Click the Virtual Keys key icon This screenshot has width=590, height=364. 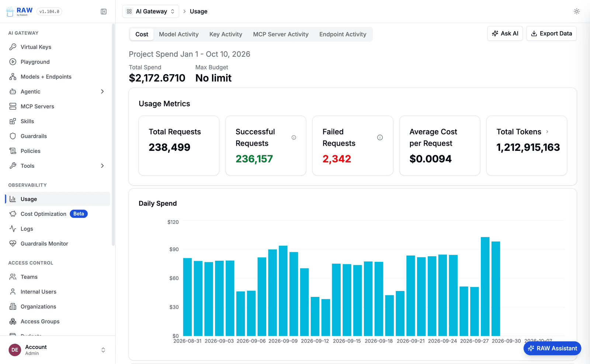[x=13, y=47]
